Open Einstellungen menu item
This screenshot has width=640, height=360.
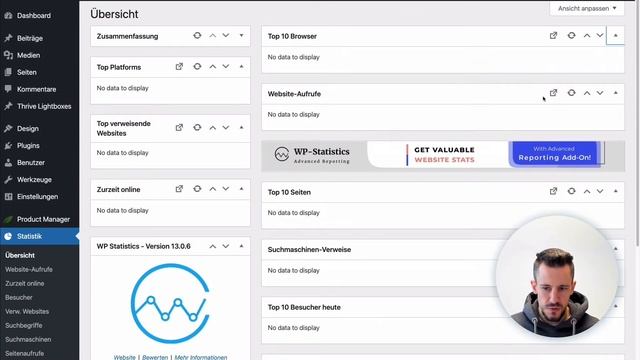pos(40,197)
